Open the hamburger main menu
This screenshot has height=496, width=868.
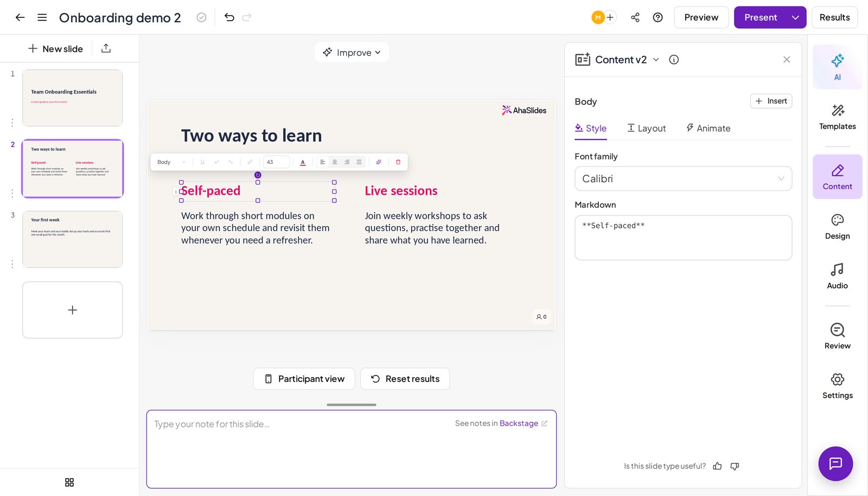pos(42,17)
